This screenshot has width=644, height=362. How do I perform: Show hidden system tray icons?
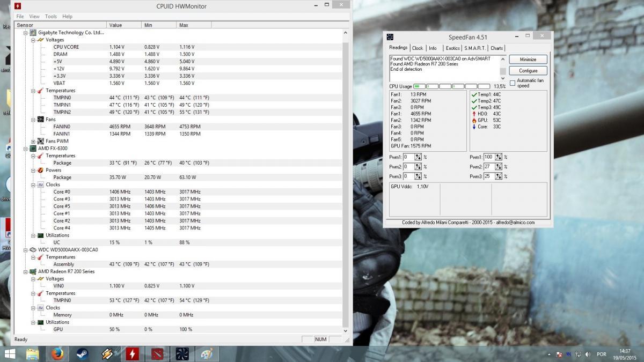(548, 354)
